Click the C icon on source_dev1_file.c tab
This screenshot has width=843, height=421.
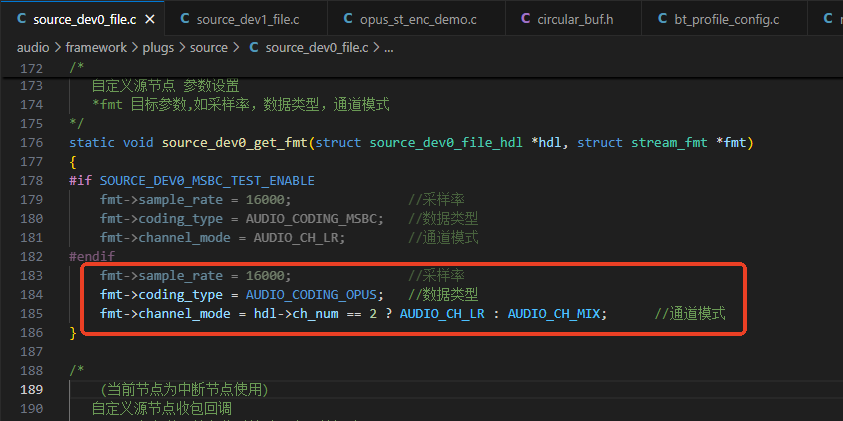tap(185, 19)
